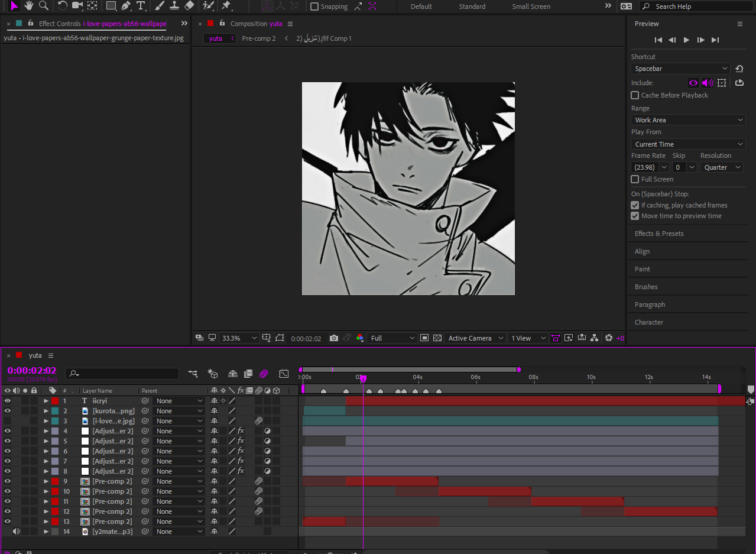Toggle Frame Blending for all layers
The width and height of the screenshot is (756, 554).
click(248, 374)
